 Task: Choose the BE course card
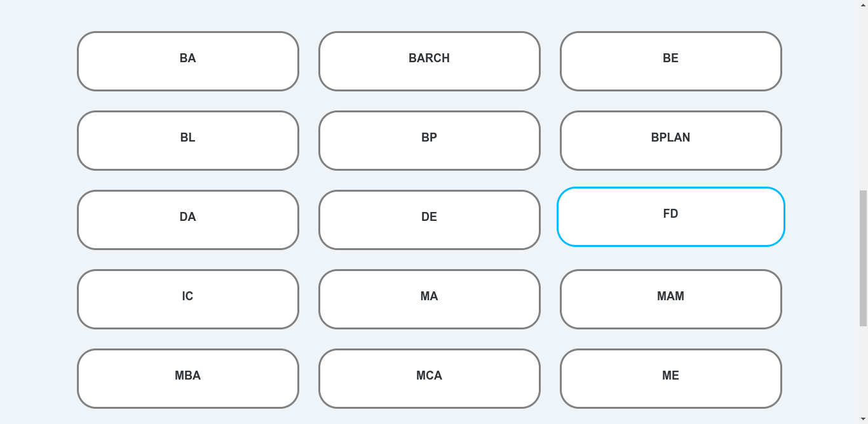coord(671,61)
